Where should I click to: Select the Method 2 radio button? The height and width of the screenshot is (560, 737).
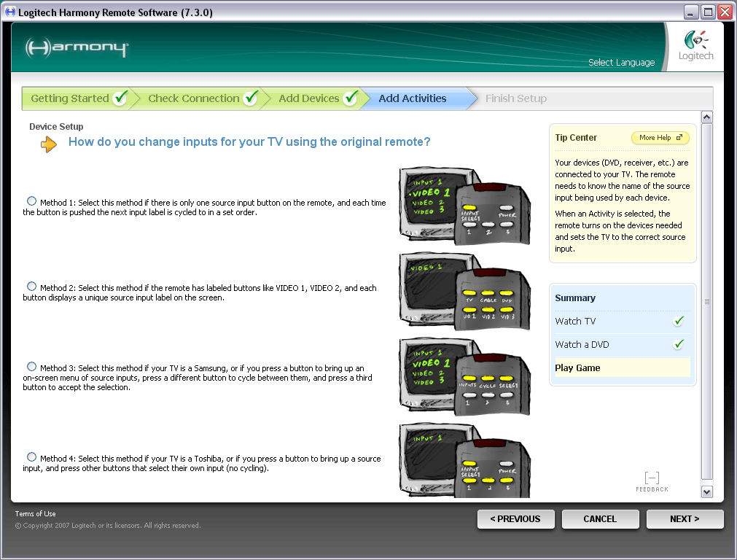tap(31, 287)
